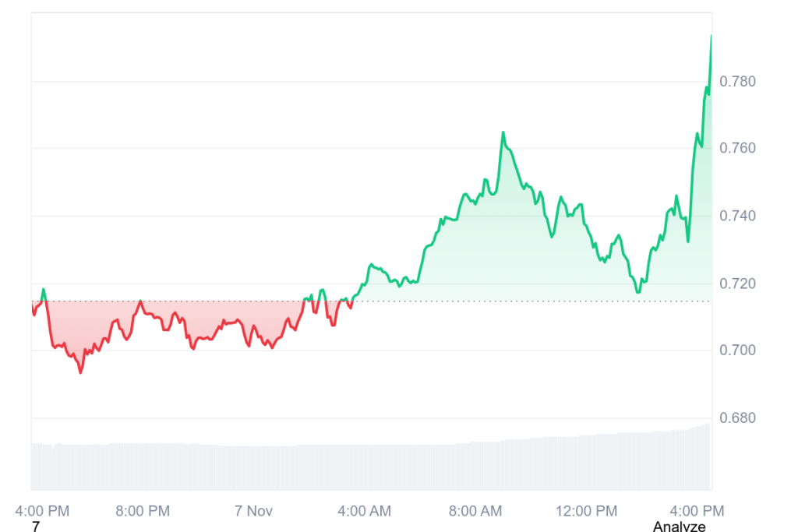Image resolution: width=798 pixels, height=532 pixels.
Task: Click the red line's lowest dip near 0.694
Action: click(x=80, y=372)
